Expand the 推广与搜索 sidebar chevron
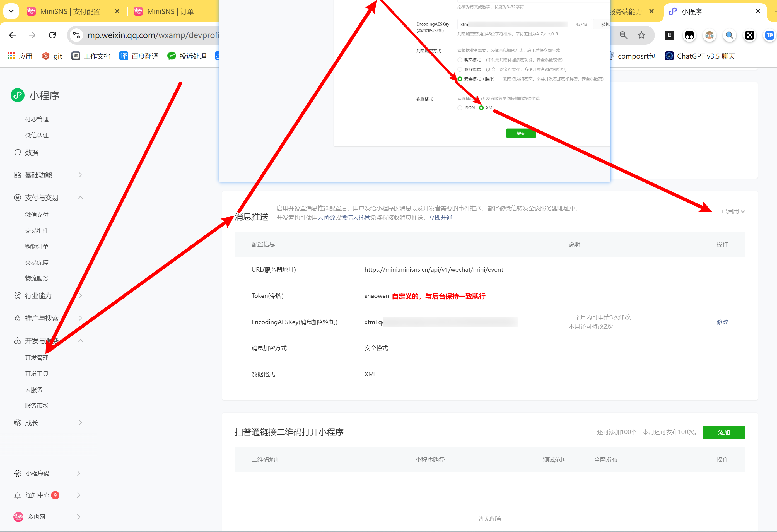The height and width of the screenshot is (532, 777). pos(80,318)
